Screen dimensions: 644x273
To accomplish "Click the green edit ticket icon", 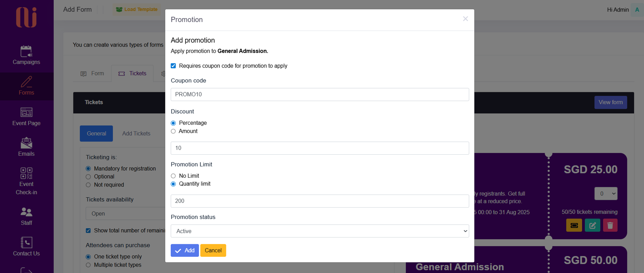I will pyautogui.click(x=592, y=225).
